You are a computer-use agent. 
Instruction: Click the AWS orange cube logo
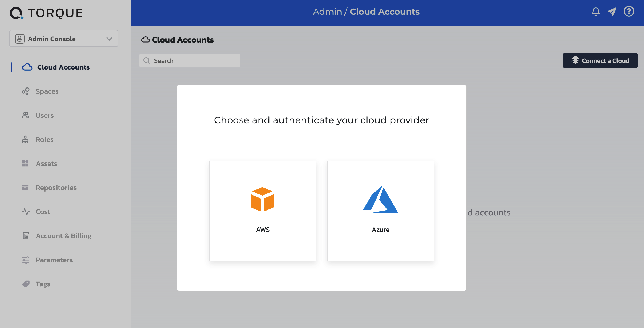click(262, 199)
